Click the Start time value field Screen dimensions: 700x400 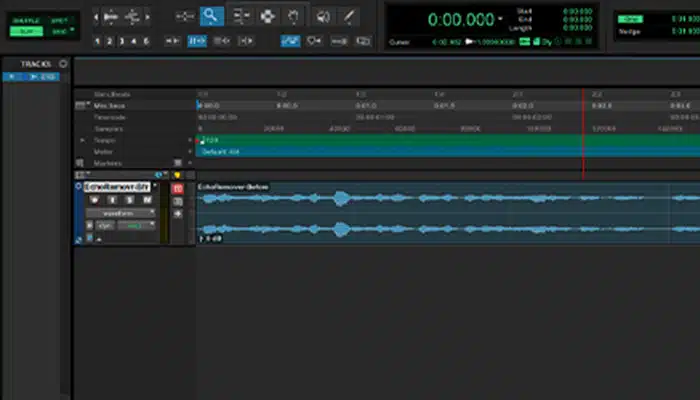click(x=577, y=11)
